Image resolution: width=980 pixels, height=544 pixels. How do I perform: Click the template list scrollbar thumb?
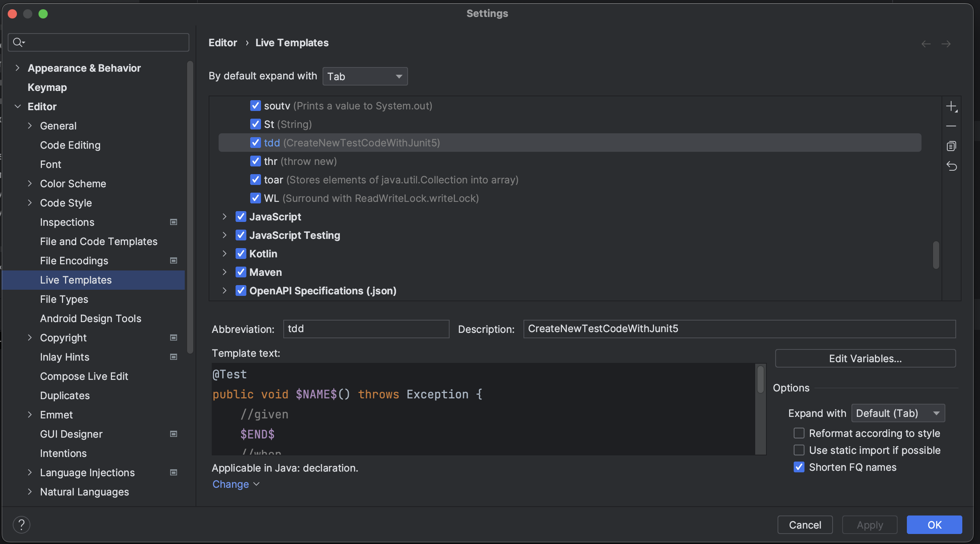pos(936,255)
